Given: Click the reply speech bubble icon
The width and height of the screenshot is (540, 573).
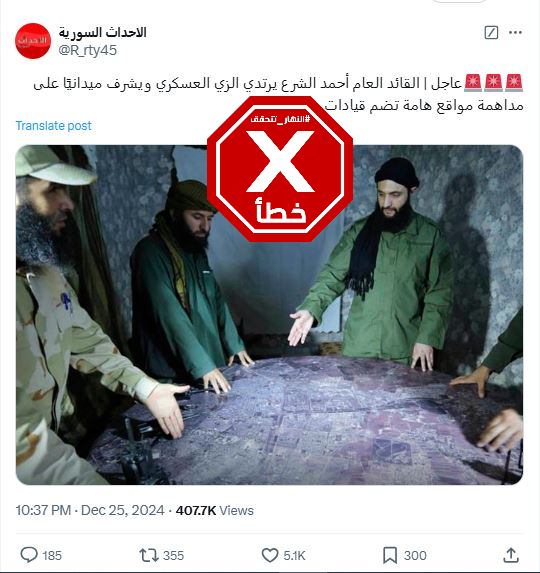Looking at the screenshot, I should point(29,555).
